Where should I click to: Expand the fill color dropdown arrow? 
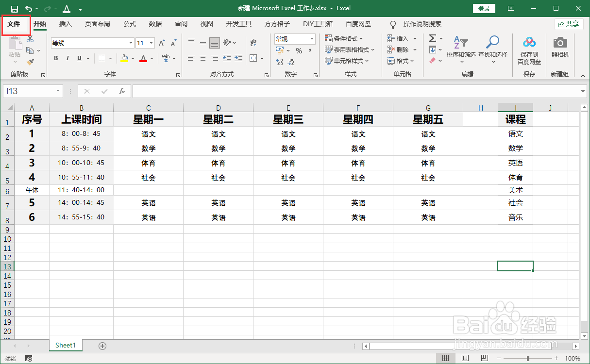133,58
